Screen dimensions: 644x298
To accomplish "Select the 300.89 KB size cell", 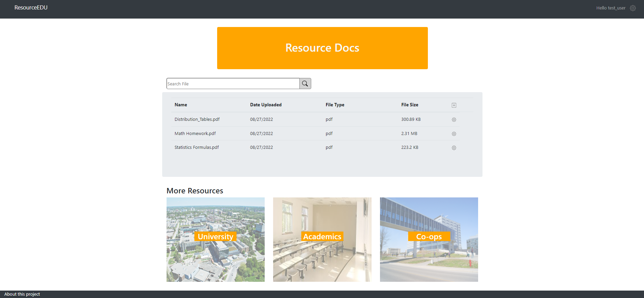I will click(x=411, y=119).
